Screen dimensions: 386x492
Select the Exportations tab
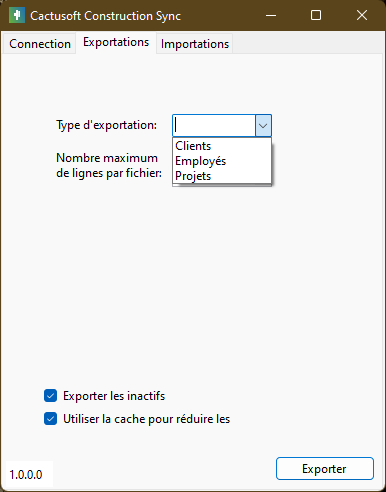click(x=116, y=42)
